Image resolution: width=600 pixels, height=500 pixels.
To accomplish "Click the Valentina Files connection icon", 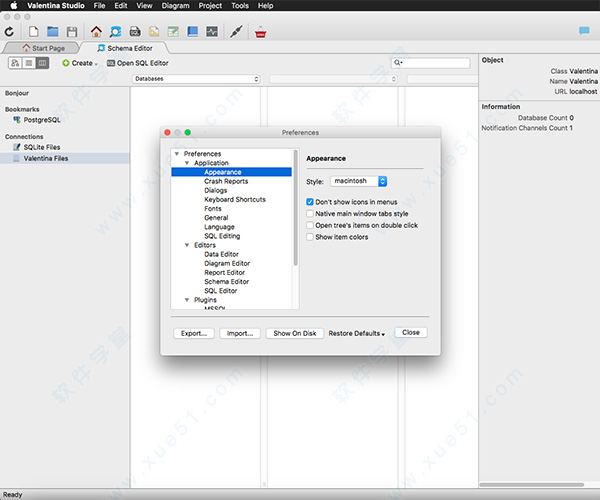I will 16,158.
